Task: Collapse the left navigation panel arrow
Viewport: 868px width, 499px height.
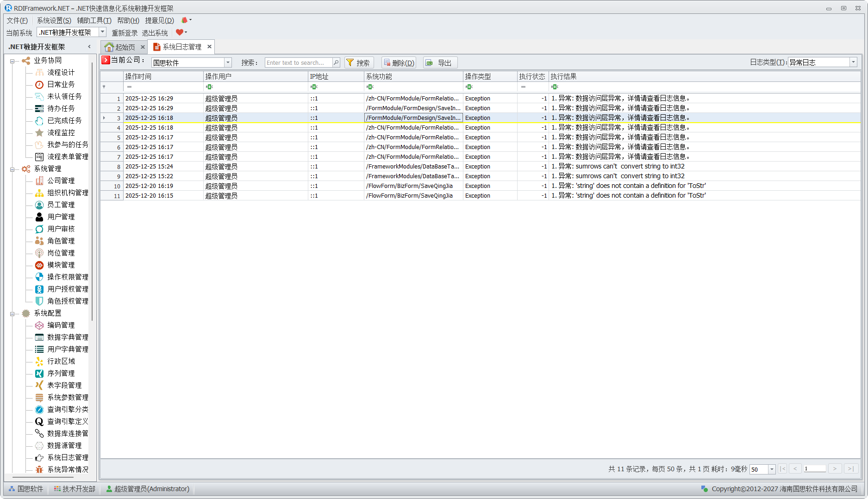Action: coord(89,47)
